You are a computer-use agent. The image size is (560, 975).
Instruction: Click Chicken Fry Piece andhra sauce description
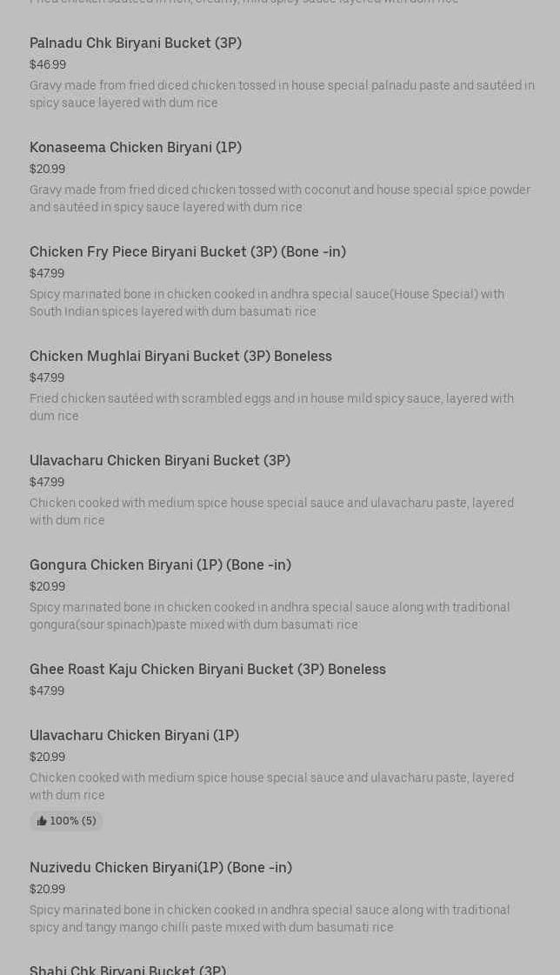pos(267,303)
